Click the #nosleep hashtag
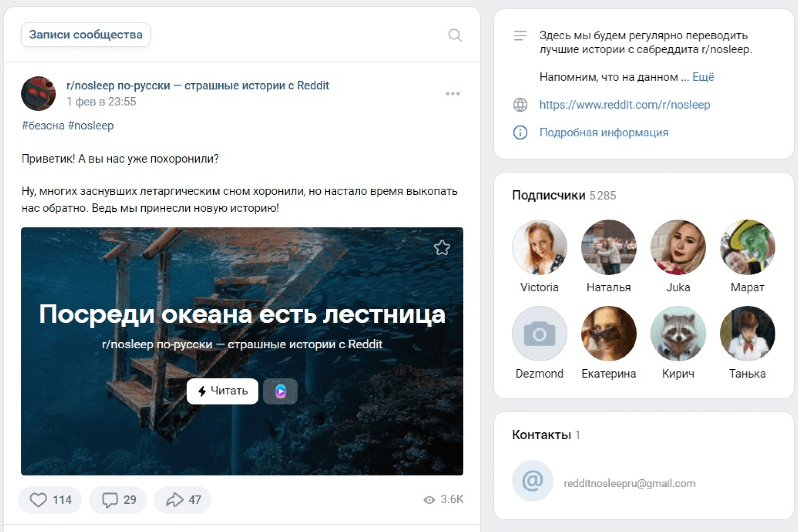Viewport: 798px width, 532px height. tap(91, 125)
